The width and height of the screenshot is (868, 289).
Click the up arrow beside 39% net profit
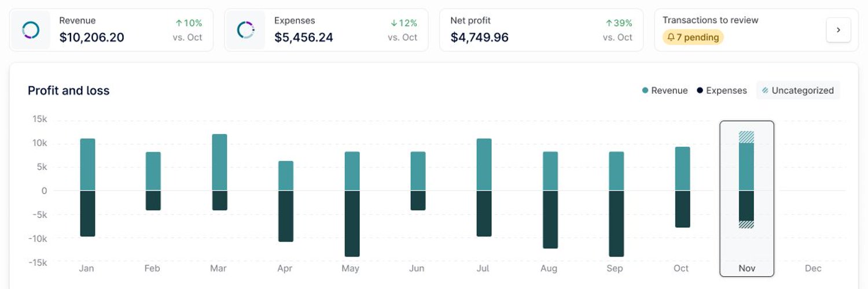609,23
